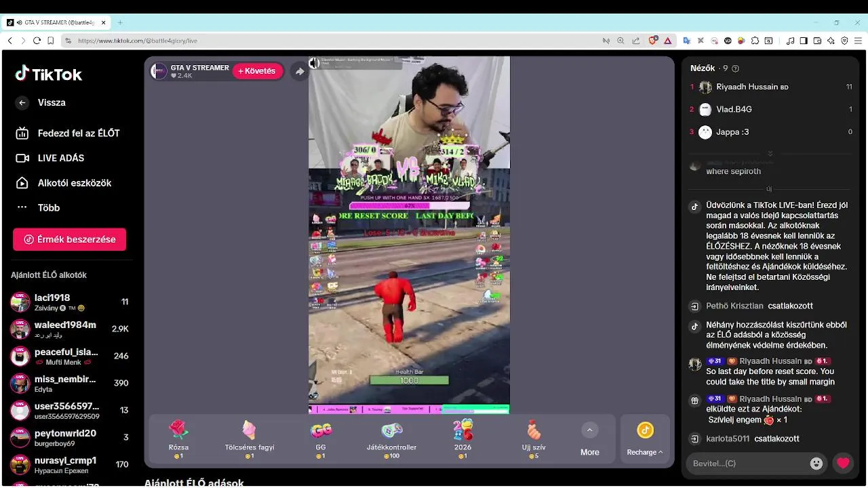Send the Ujj szív gift
Image resolution: width=868 pixels, height=488 pixels.
click(x=534, y=439)
